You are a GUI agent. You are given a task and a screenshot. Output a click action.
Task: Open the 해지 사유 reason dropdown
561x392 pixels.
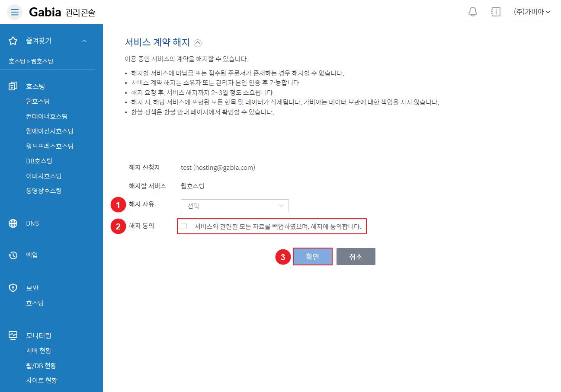[x=234, y=206]
